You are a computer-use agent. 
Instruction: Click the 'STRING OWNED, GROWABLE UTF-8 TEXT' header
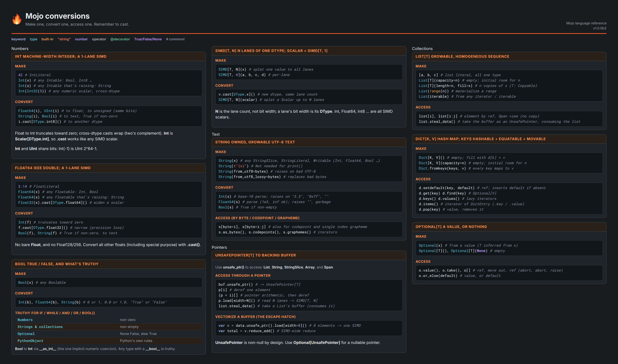309,142
